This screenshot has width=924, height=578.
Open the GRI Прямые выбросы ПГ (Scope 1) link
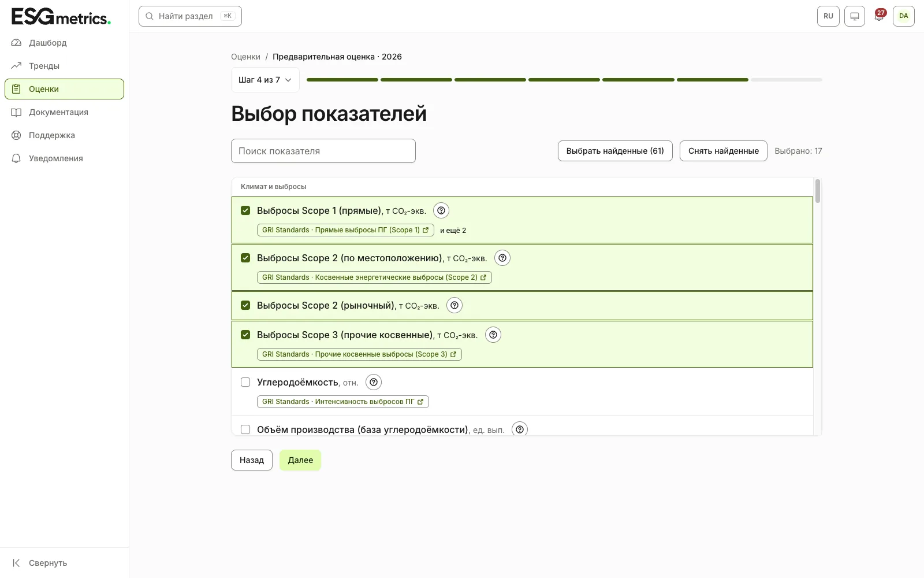point(345,230)
